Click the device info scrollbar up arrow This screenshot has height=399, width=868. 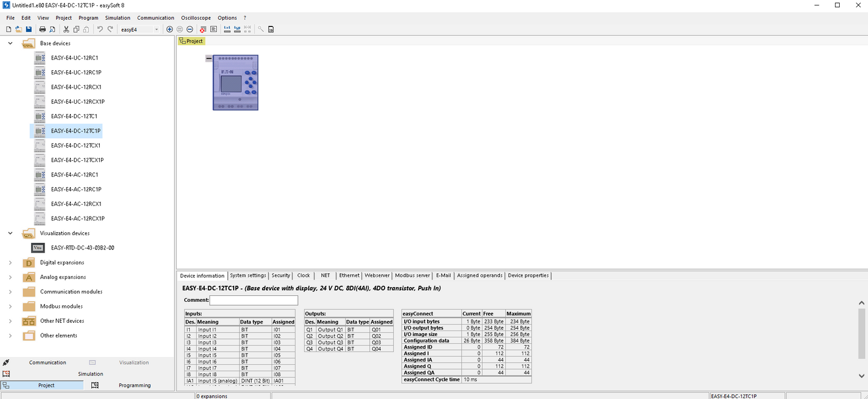(863, 304)
